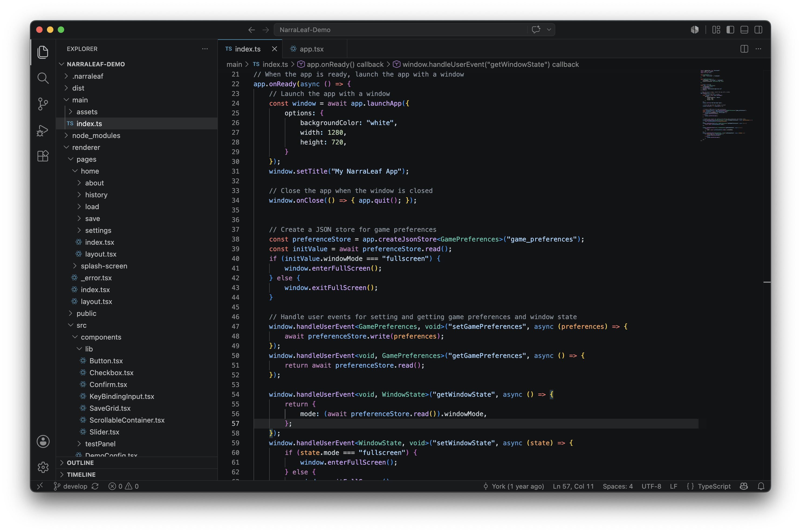801x532 pixels.
Task: Open Checkbox.tsx file
Action: click(x=137, y=372)
